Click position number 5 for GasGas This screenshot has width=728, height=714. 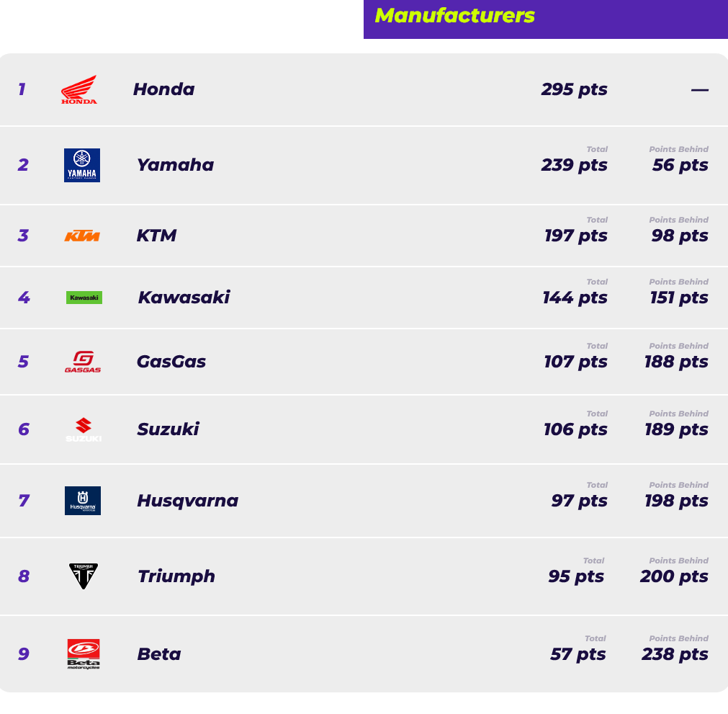point(24,362)
